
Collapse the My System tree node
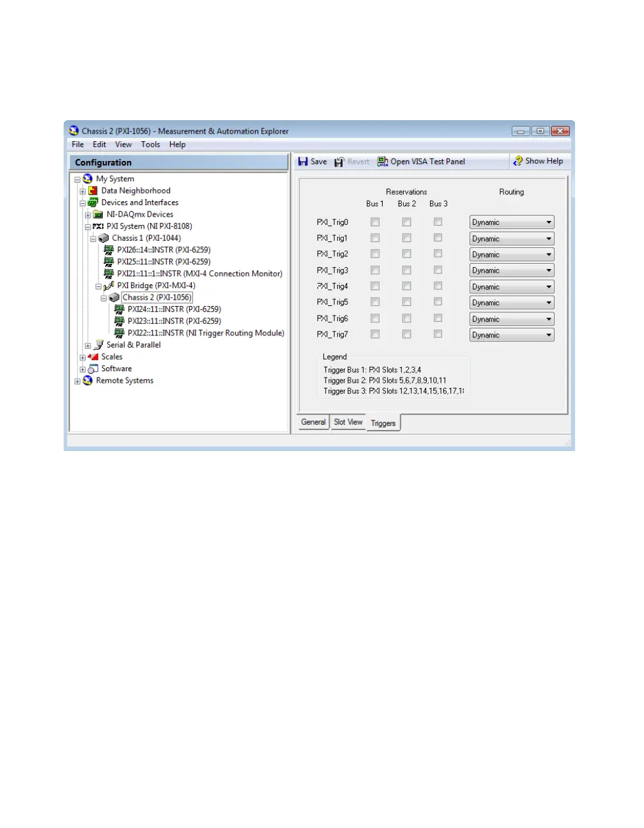pyautogui.click(x=77, y=180)
